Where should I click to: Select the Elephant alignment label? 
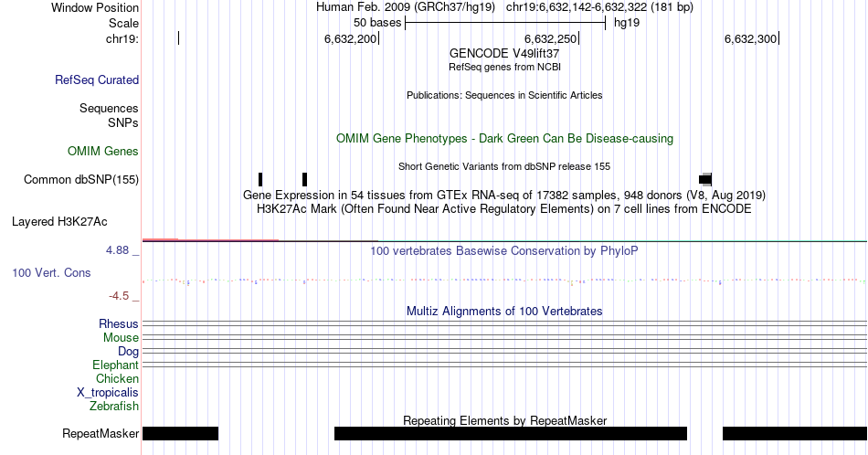116,365
